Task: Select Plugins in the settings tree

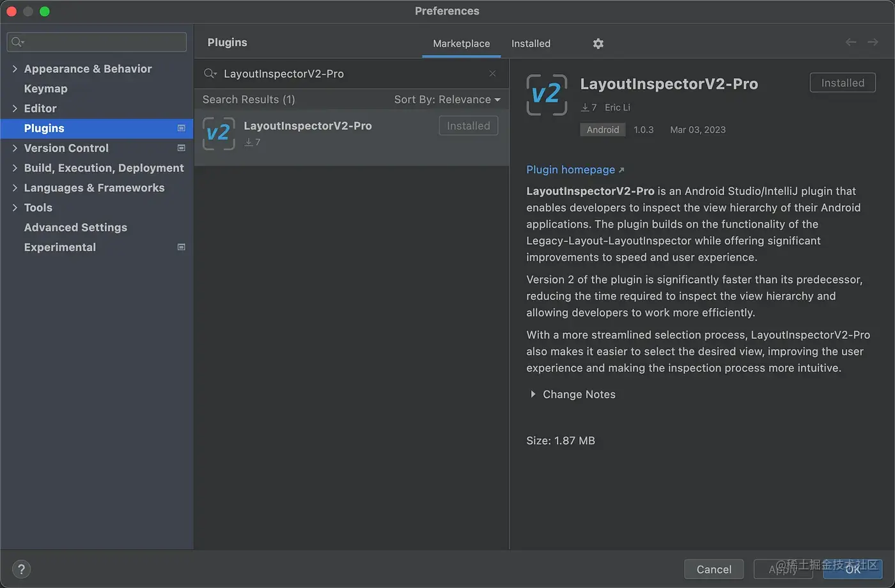Action: tap(97, 128)
